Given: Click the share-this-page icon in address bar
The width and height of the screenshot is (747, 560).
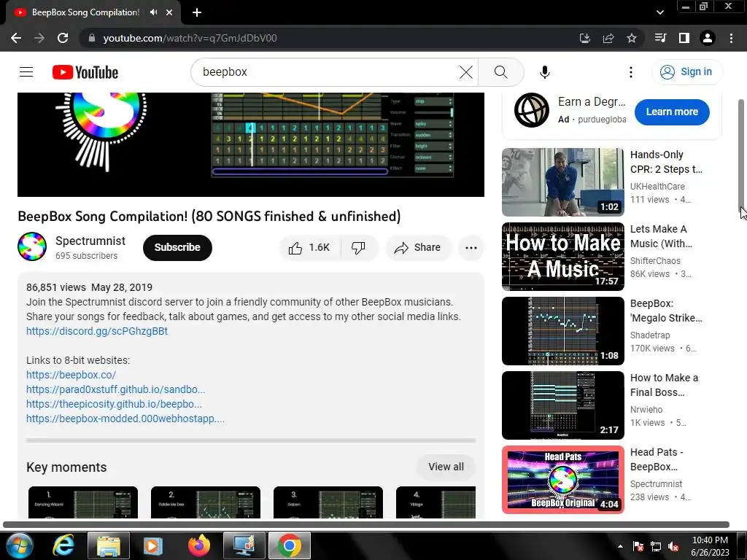Looking at the screenshot, I should [608, 38].
